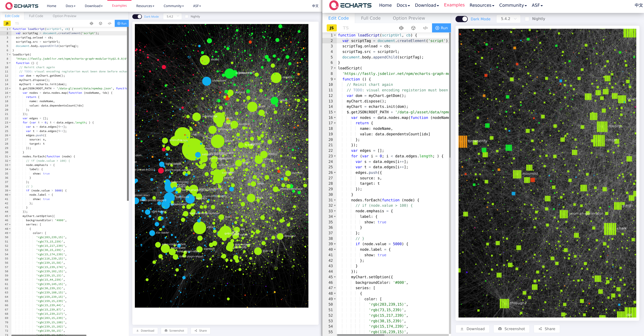The width and height of the screenshot is (644, 336).
Task: Click Screenshot button below right chart
Action: (x=511, y=329)
